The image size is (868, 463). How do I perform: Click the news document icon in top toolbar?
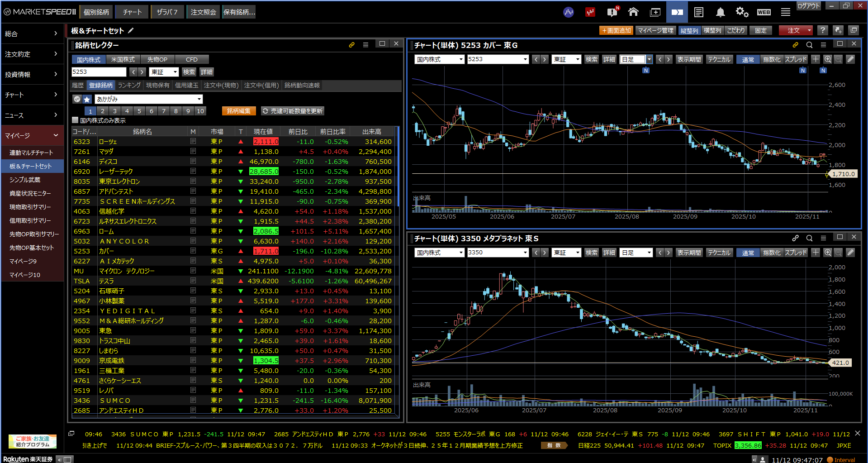coord(699,12)
